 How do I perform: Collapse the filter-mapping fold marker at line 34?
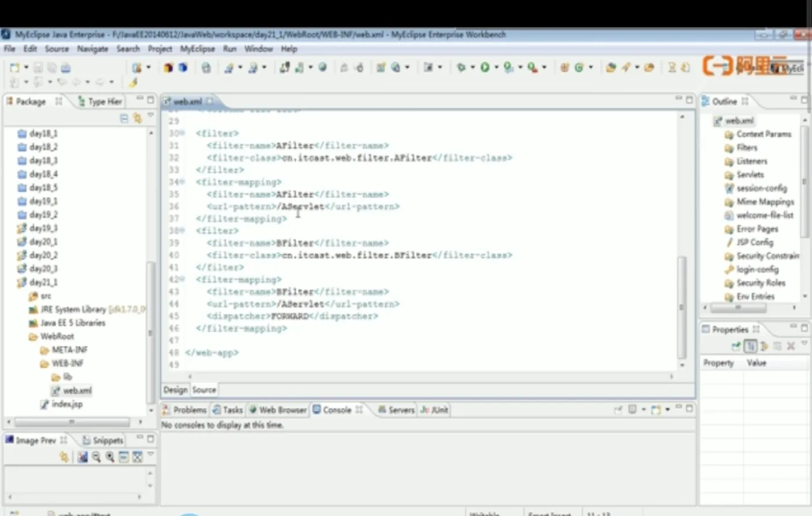[x=182, y=182]
